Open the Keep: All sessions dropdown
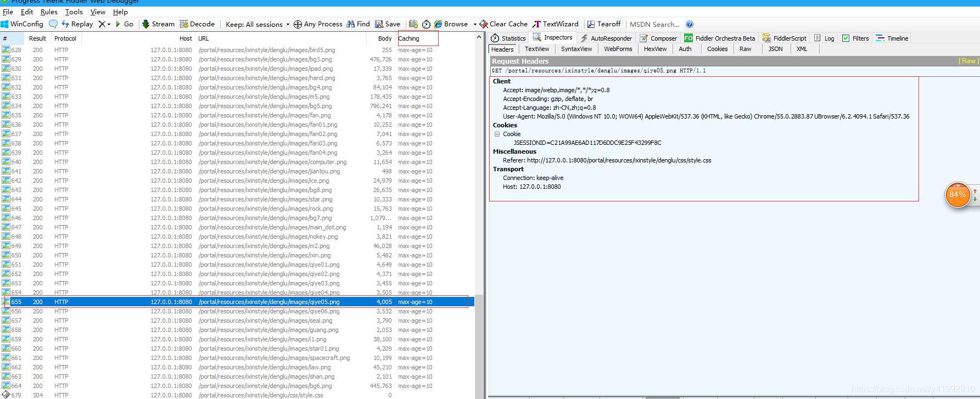This screenshot has height=399, width=980. 257,24
